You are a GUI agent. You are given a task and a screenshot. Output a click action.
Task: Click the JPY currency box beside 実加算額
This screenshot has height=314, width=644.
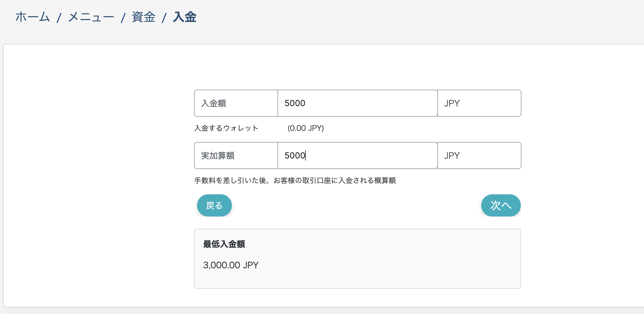pyautogui.click(x=479, y=155)
